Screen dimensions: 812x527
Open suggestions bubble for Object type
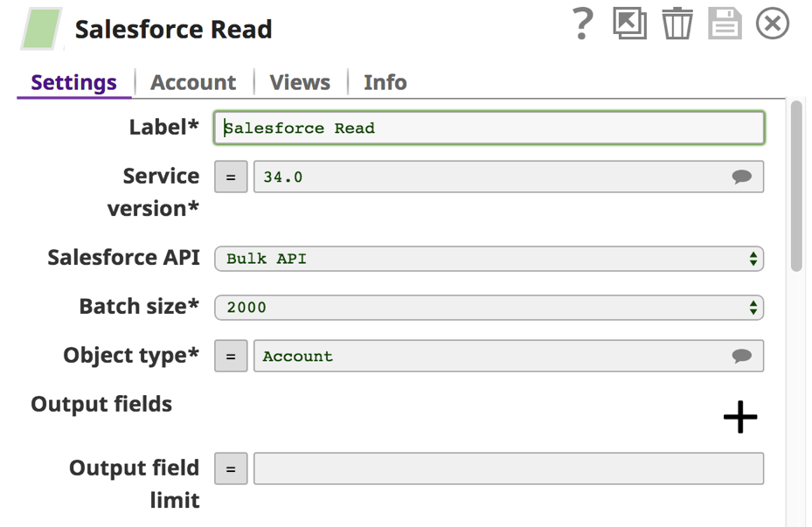741,356
